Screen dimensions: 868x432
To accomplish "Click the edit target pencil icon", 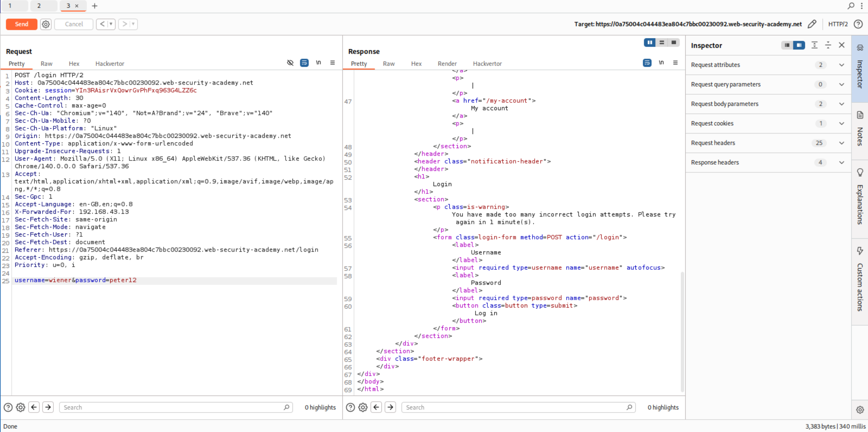I will [812, 24].
